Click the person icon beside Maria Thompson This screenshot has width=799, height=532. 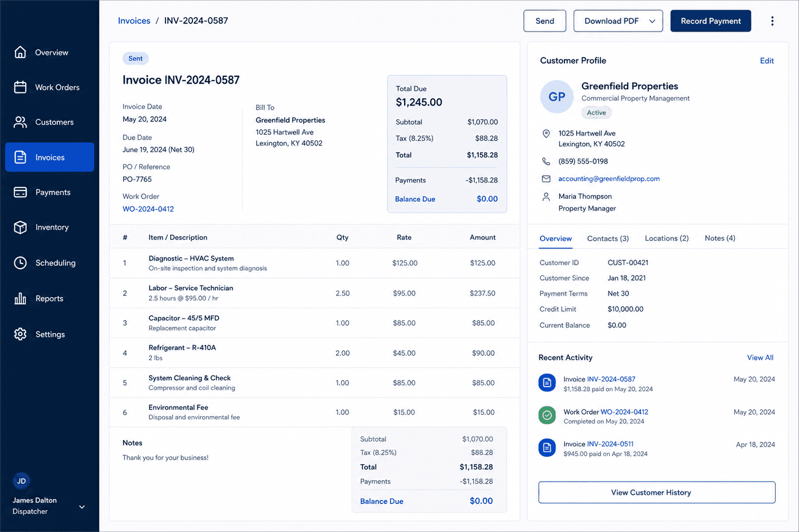546,197
